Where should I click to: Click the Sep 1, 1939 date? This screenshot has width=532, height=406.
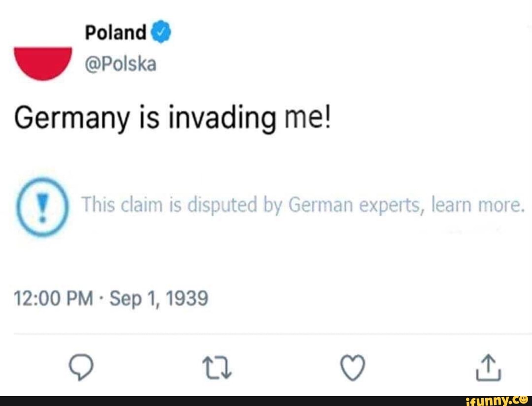coord(159,298)
